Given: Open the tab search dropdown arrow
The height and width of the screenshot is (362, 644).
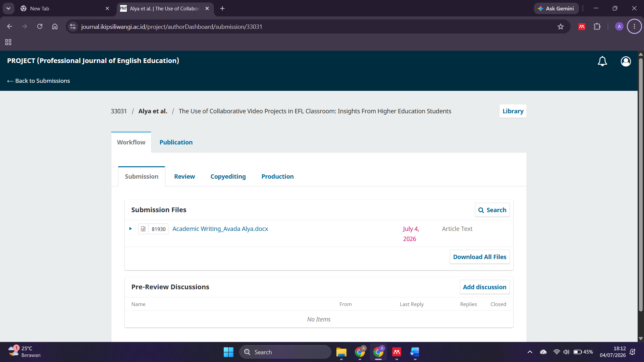Looking at the screenshot, I should 8,8.
